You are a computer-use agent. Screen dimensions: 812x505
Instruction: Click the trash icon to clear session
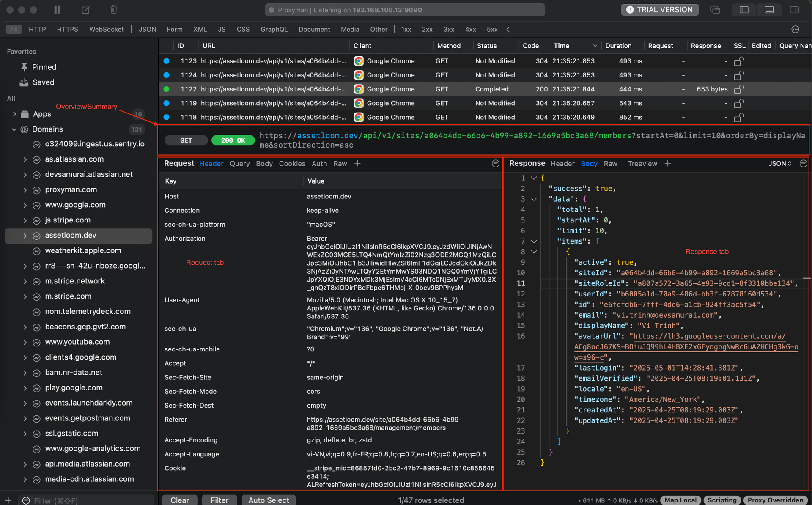pyautogui.click(x=113, y=10)
